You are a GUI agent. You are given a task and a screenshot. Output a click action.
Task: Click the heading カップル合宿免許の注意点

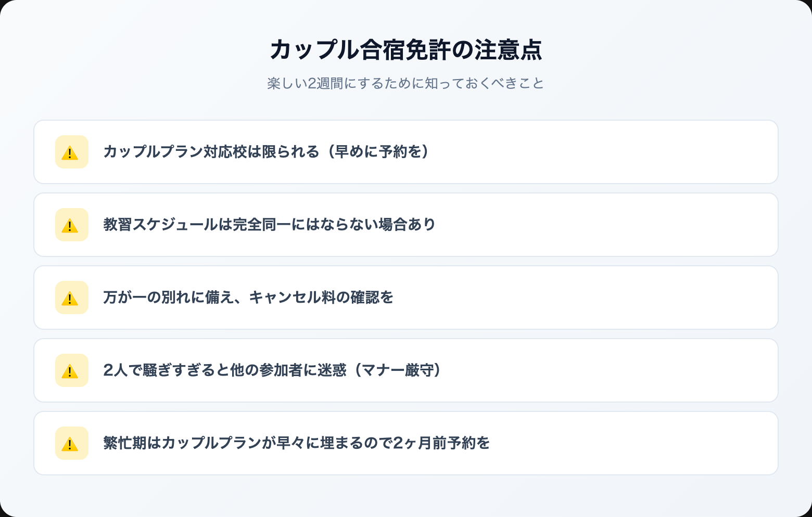[x=405, y=50]
